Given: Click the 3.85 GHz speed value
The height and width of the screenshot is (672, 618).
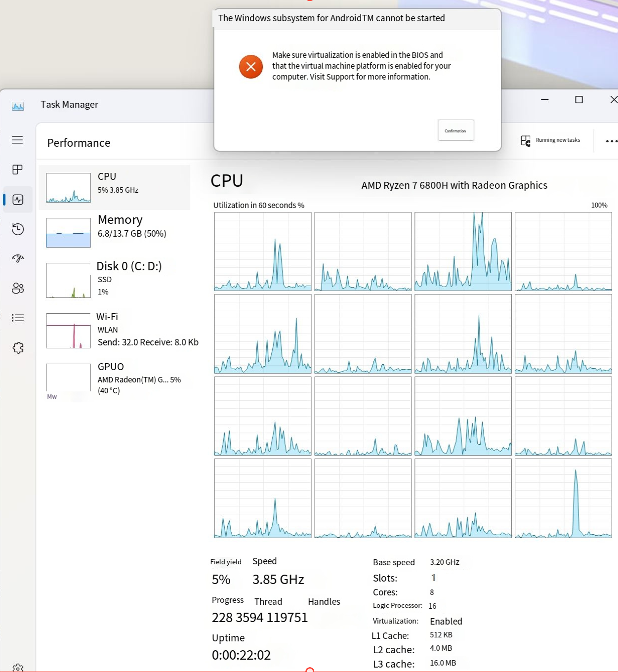Looking at the screenshot, I should tap(278, 580).
